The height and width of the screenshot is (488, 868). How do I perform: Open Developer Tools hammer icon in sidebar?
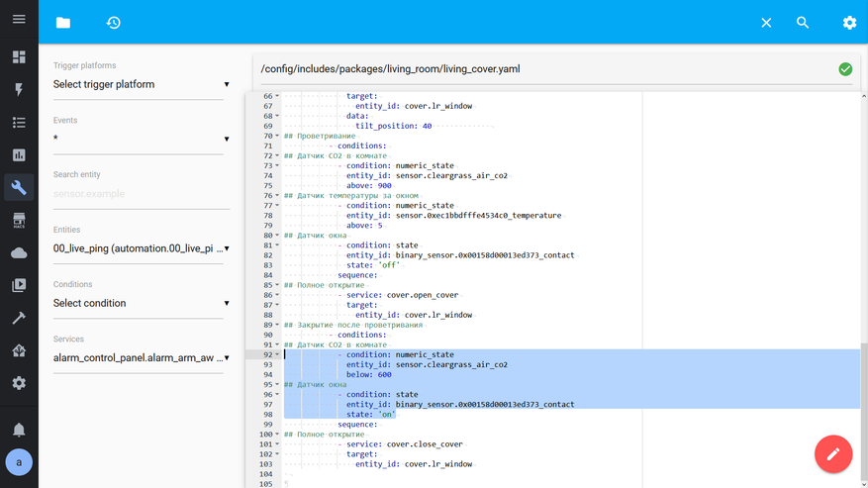[19, 318]
